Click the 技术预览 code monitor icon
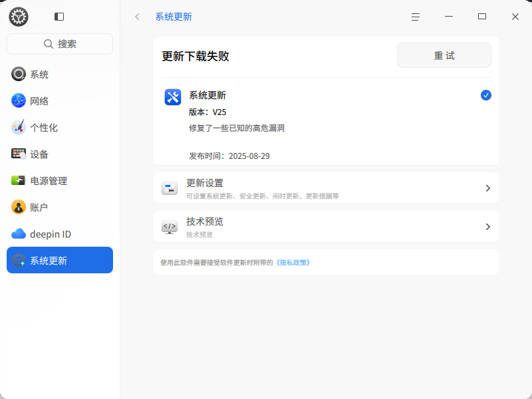This screenshot has width=532, height=399. coord(170,227)
